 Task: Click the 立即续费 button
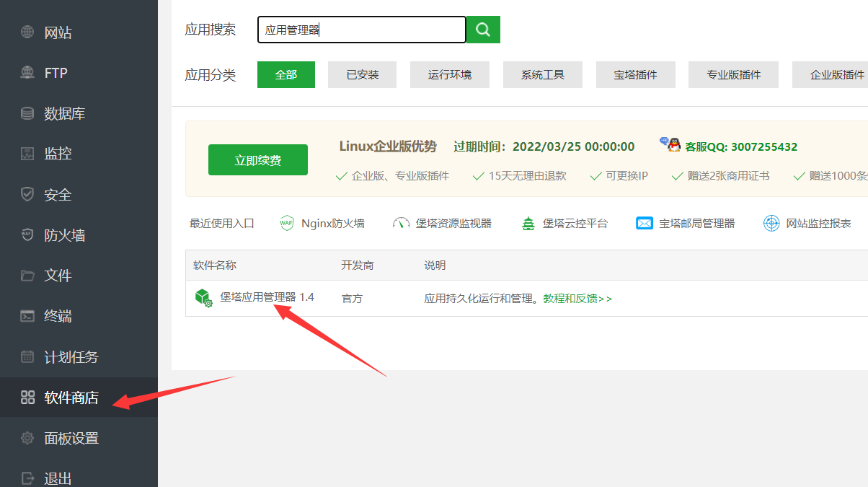(x=258, y=159)
